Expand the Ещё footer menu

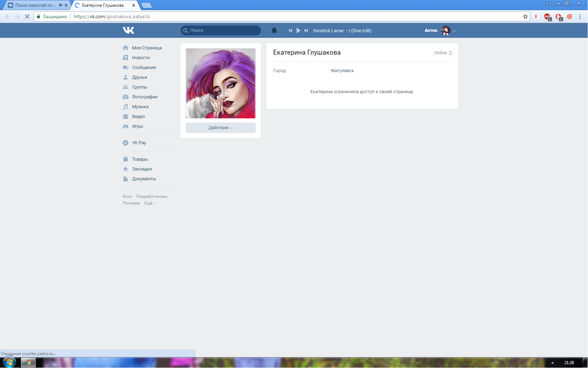[150, 203]
